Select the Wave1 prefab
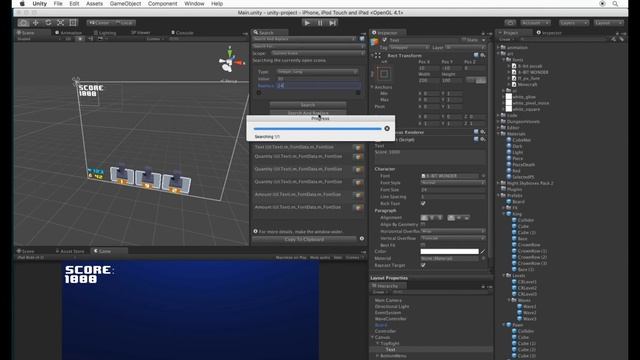The width and height of the screenshot is (640, 360). pos(529,307)
